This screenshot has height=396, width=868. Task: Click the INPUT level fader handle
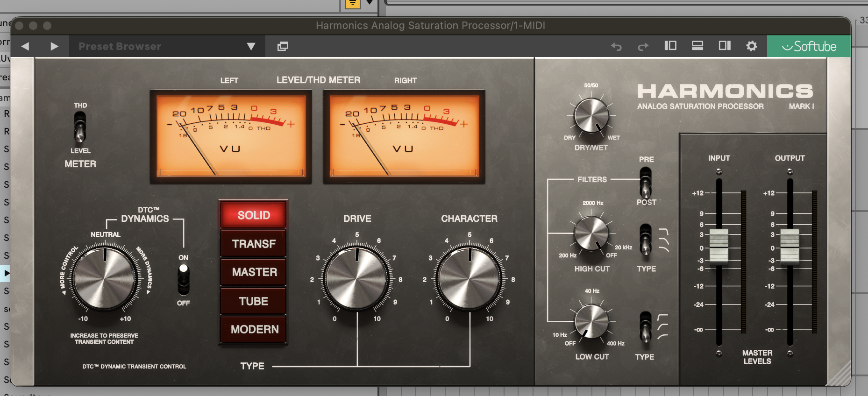point(719,247)
